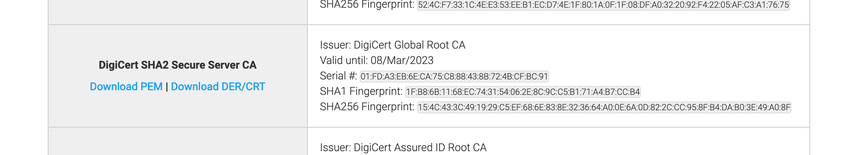Screen dimensions: 868x155
Task: Click the DigiCert Global Root CA issuer name
Action: click(409, 45)
